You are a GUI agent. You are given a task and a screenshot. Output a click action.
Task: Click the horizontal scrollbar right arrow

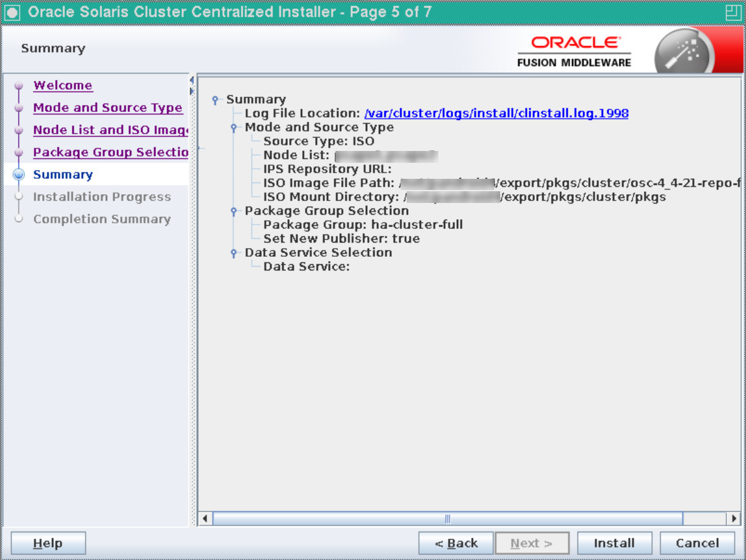(x=734, y=519)
